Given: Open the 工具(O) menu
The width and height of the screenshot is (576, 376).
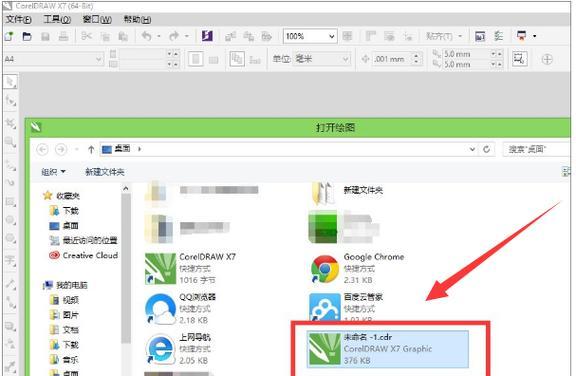Looking at the screenshot, I should click(57, 19).
